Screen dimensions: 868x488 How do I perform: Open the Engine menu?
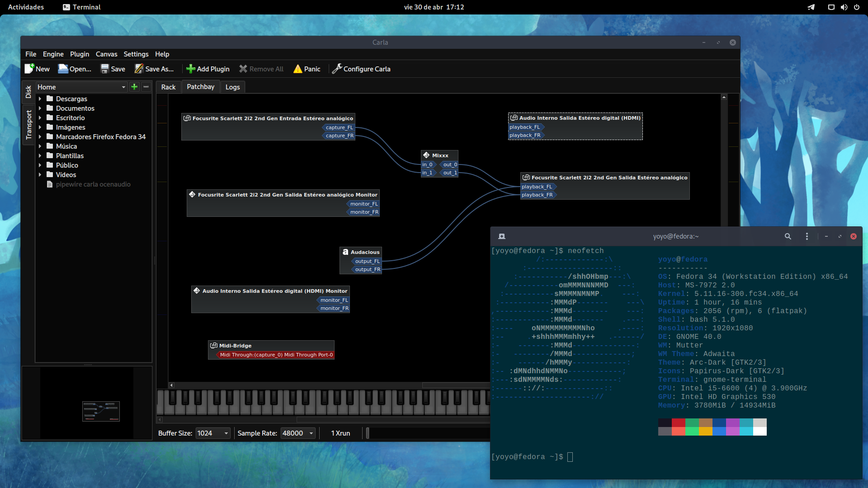(x=53, y=54)
